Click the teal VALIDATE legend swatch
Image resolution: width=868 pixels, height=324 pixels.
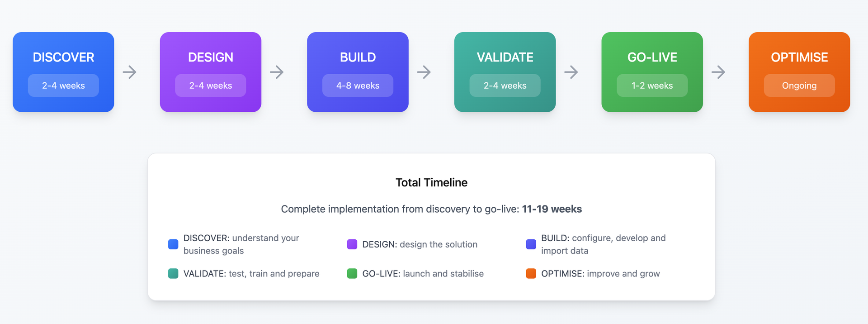click(x=173, y=274)
